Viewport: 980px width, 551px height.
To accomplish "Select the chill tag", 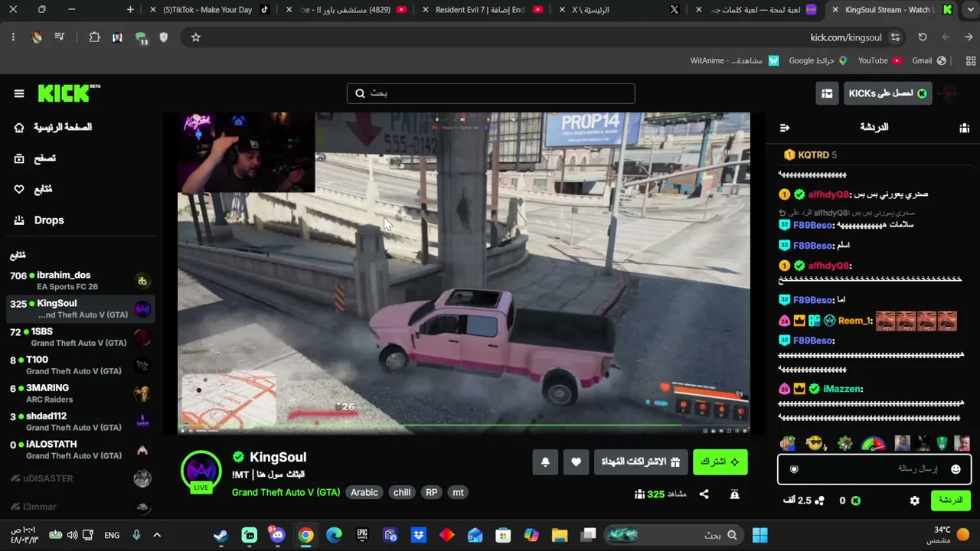I will (402, 493).
